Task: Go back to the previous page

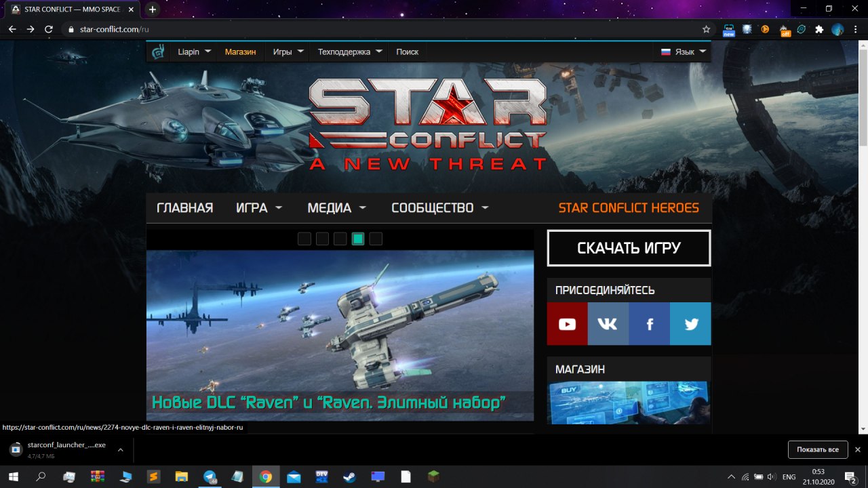Action: [12, 29]
